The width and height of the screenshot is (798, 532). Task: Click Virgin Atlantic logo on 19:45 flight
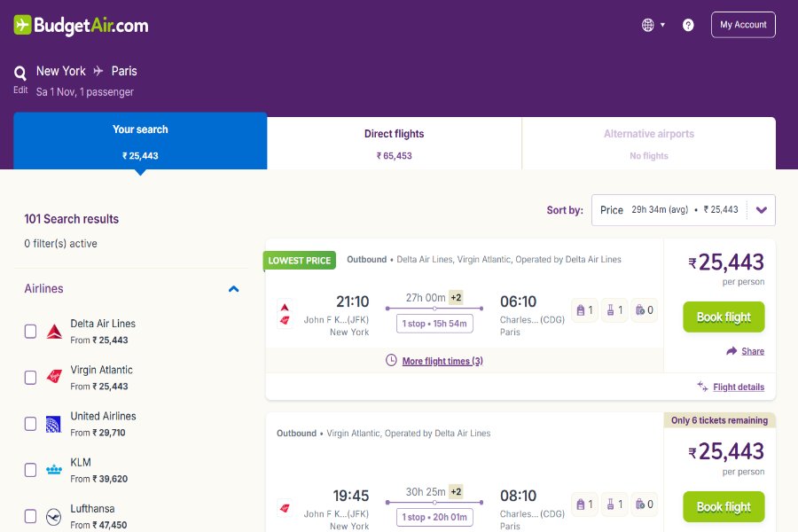tap(285, 507)
